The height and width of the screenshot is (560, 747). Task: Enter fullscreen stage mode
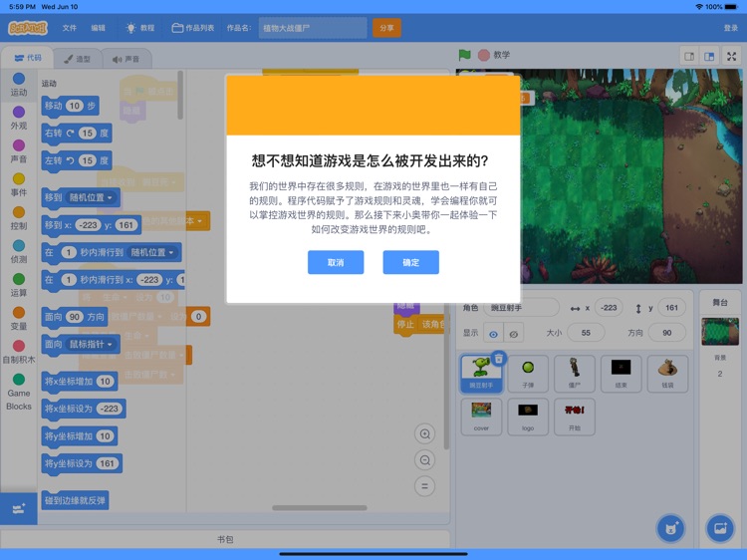pos(732,56)
